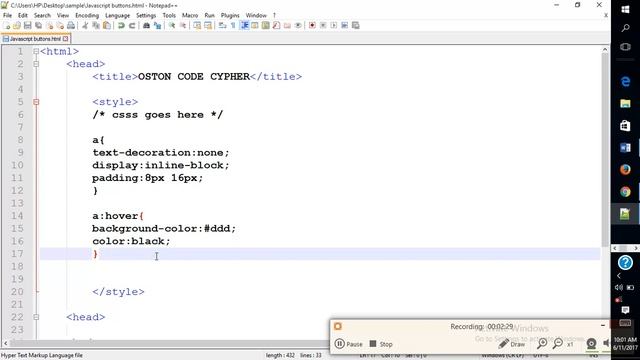Screen dimensions: 640x360
Task: Open Folder as Workspace panel
Action: [x=287, y=25]
